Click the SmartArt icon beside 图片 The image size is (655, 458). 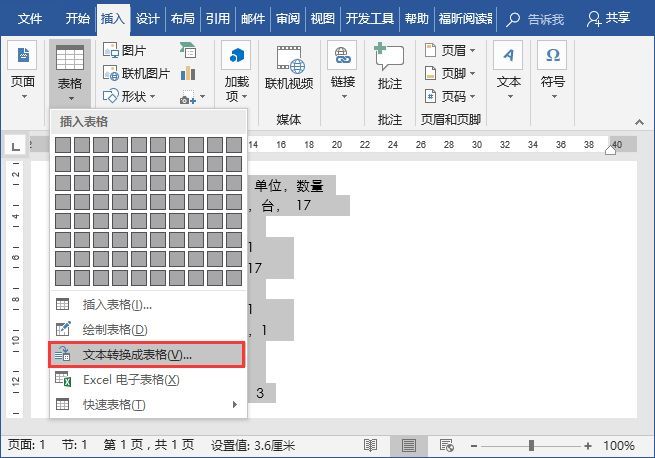tap(188, 50)
